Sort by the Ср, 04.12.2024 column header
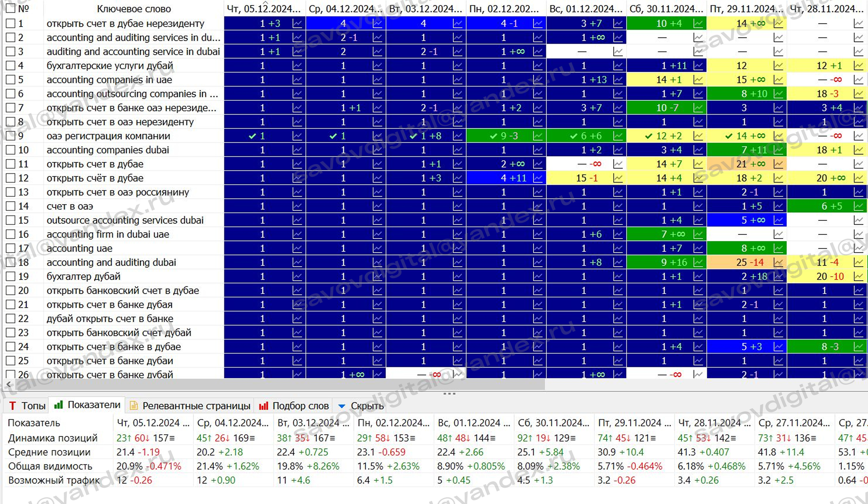This screenshot has width=868, height=504. click(x=345, y=9)
